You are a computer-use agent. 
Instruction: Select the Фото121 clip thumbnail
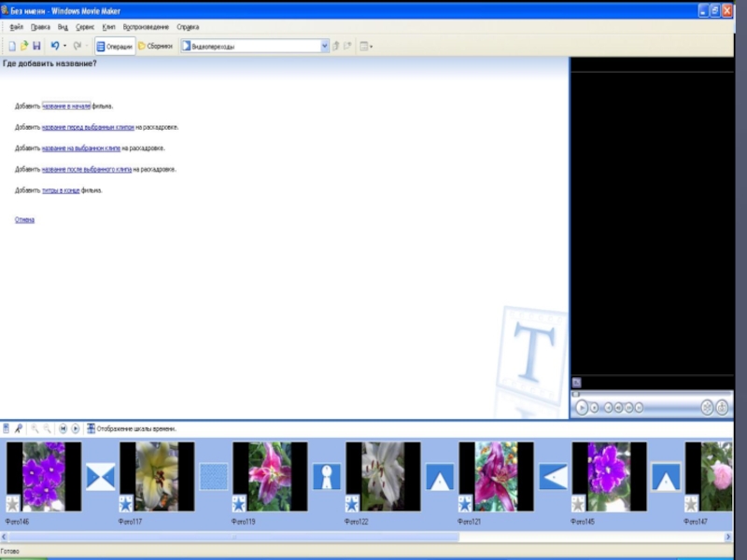point(496,476)
